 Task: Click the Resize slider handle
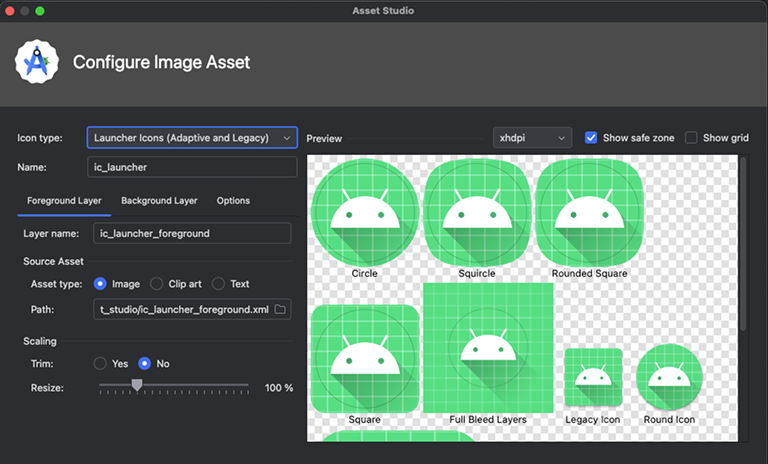pos(137,385)
